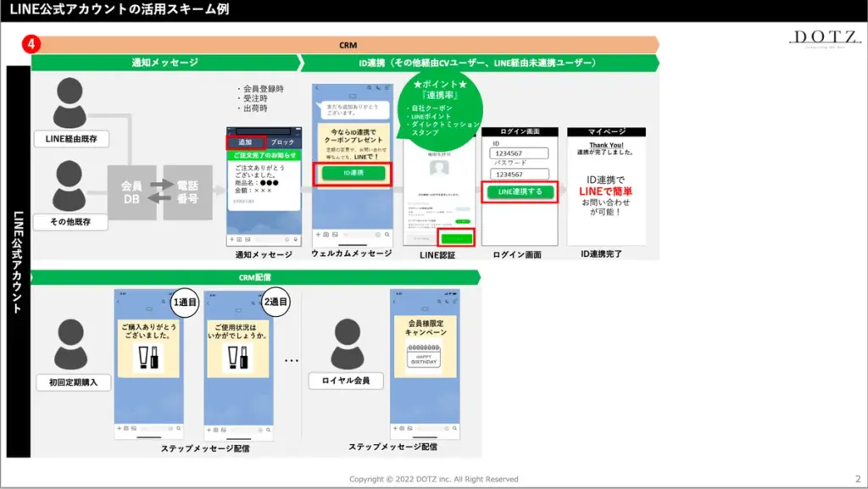Image resolution: width=868 pixels, height=489 pixels.
Task: Click the profile avatar in the LINE認証 screen
Action: [x=439, y=166]
